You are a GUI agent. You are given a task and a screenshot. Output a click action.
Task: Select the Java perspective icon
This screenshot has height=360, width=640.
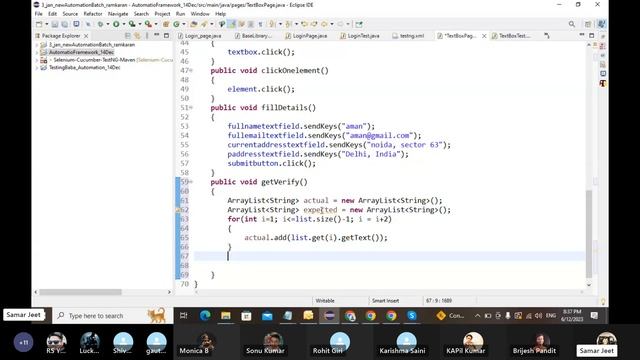click(x=601, y=24)
